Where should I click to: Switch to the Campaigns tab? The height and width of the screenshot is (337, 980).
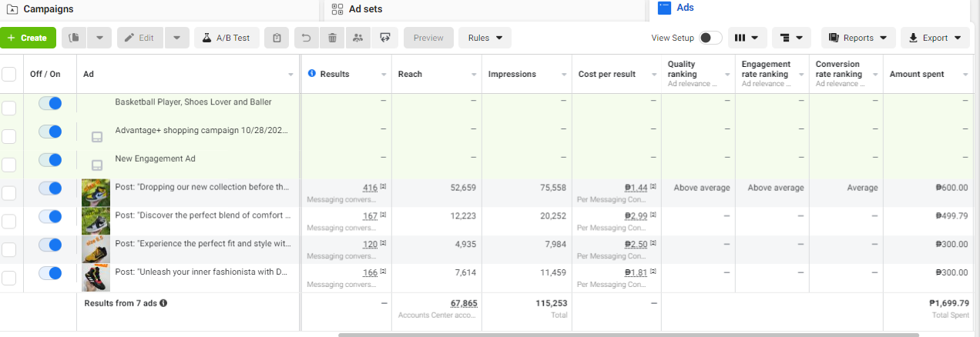pos(48,9)
